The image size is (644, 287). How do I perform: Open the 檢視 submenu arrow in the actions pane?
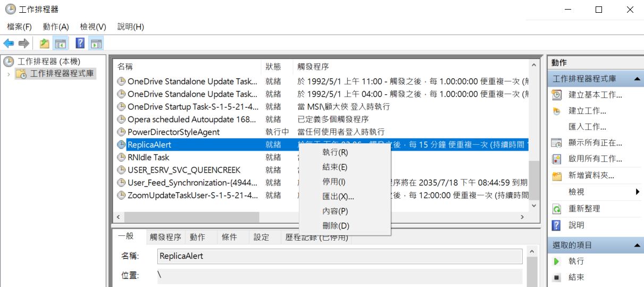click(x=637, y=192)
